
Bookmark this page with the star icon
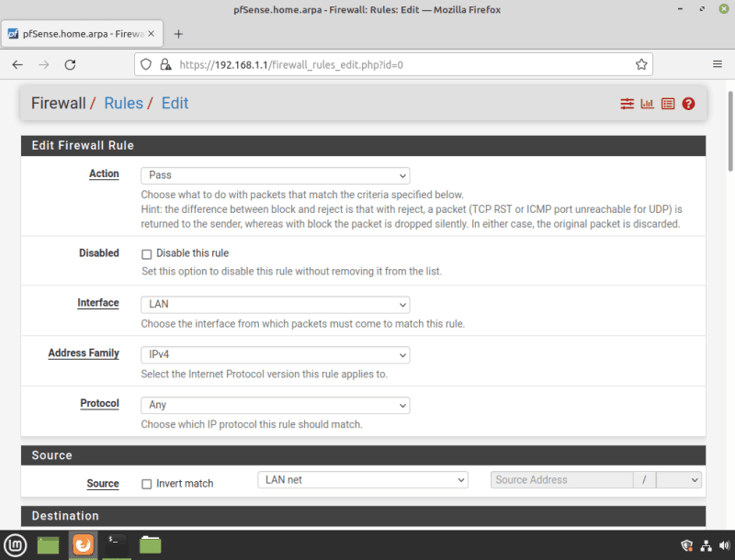pos(641,65)
